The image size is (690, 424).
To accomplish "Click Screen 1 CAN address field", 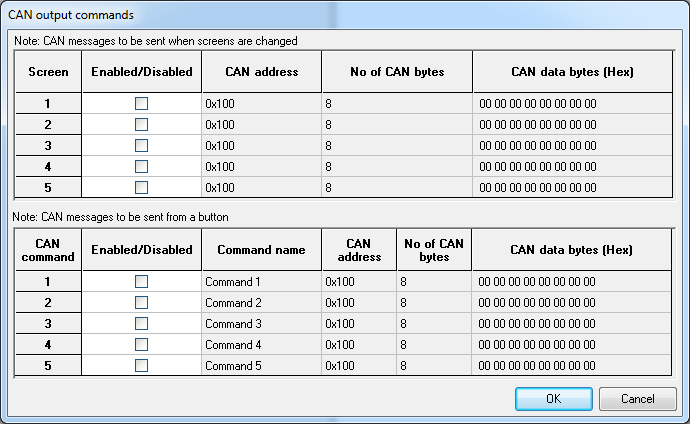I will coord(261,103).
